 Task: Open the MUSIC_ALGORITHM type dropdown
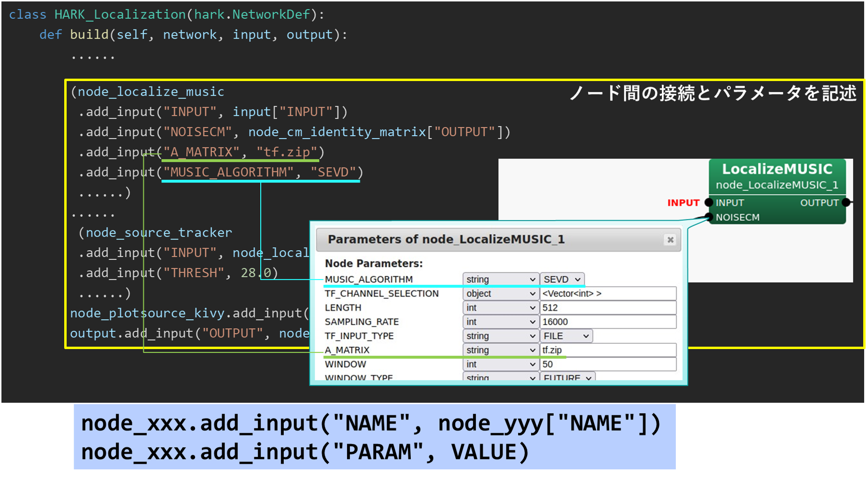501,280
